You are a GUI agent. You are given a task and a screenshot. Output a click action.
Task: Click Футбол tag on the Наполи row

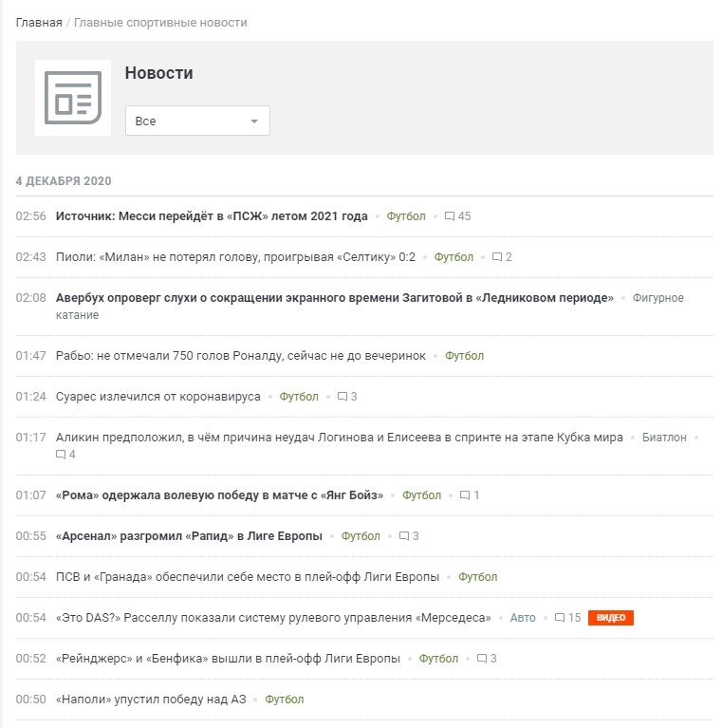coord(285,700)
